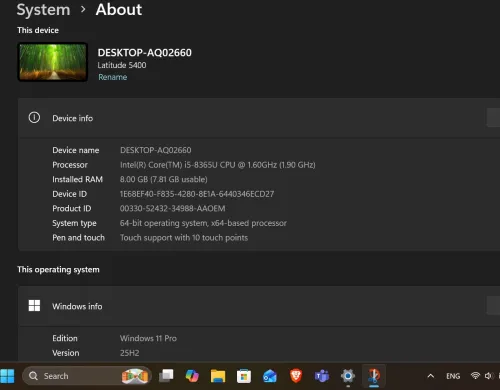The height and width of the screenshot is (390, 500).
Task: Click the DESKTOP-AQ02660 device name value
Action: click(156, 150)
